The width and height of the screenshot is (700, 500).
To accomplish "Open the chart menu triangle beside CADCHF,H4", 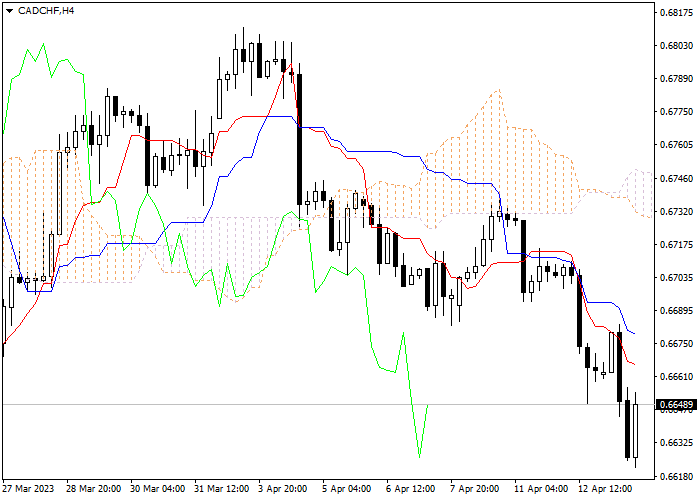I will (9, 11).
